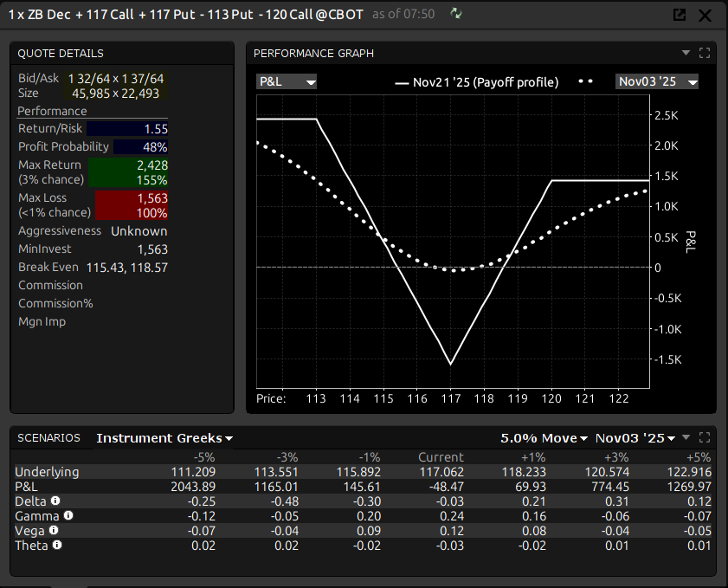Click the red Max Loss value box

(x=132, y=205)
